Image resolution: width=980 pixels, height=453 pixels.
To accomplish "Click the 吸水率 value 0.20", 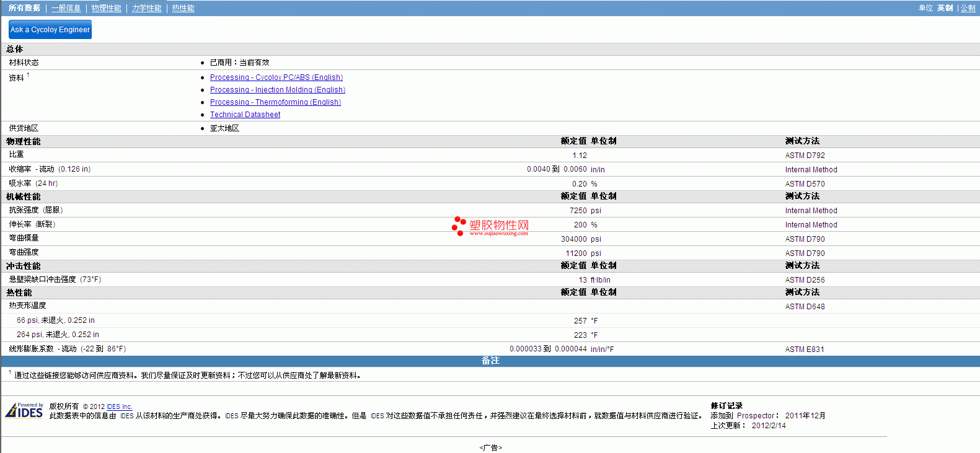I will (580, 184).
